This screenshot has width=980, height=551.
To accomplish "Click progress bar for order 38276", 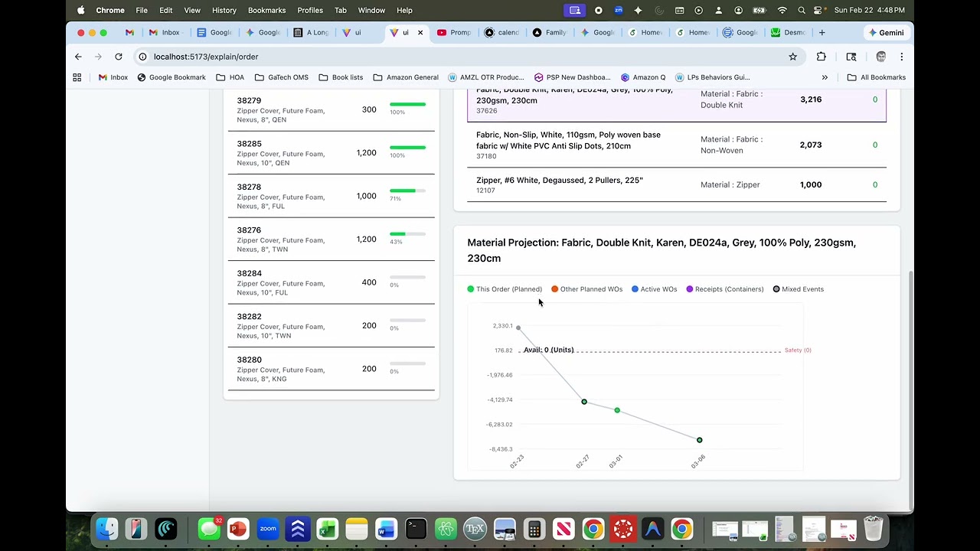I will pyautogui.click(x=407, y=233).
